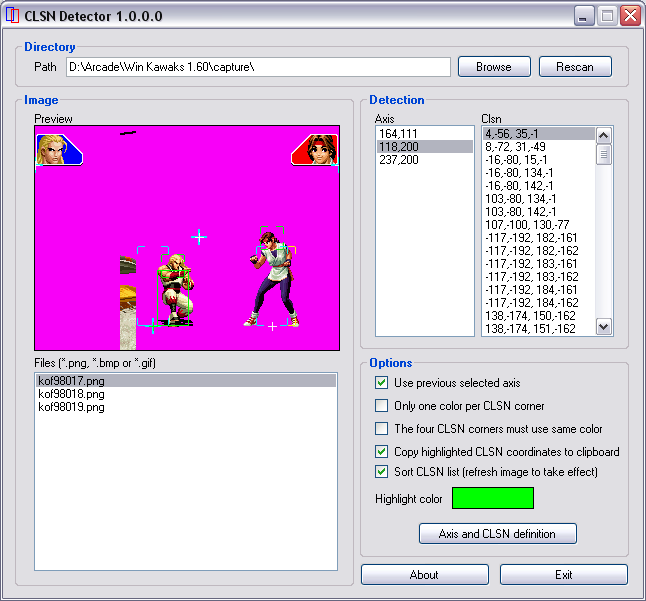The image size is (646, 601).
Task: Disable Copy highlighted CLSN coordinates to clipboard
Action: click(381, 452)
